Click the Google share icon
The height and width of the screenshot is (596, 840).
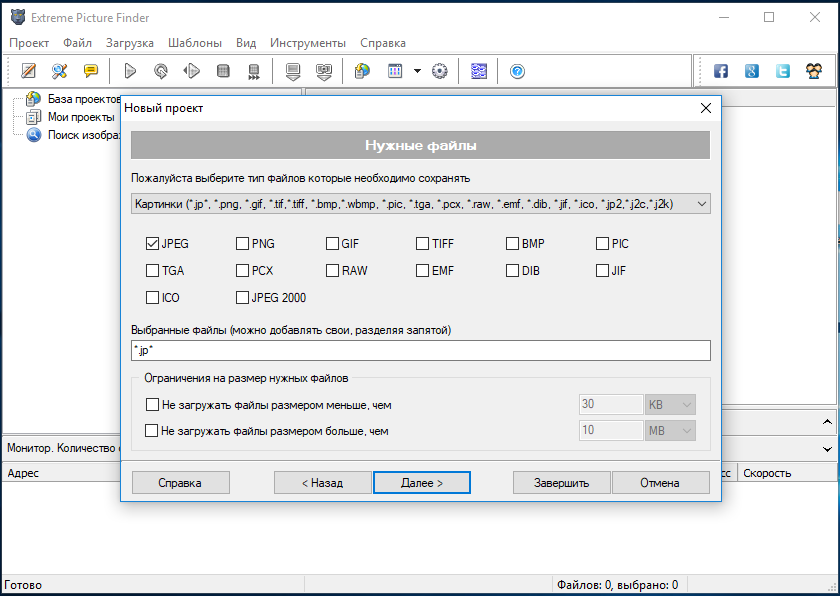pos(752,71)
